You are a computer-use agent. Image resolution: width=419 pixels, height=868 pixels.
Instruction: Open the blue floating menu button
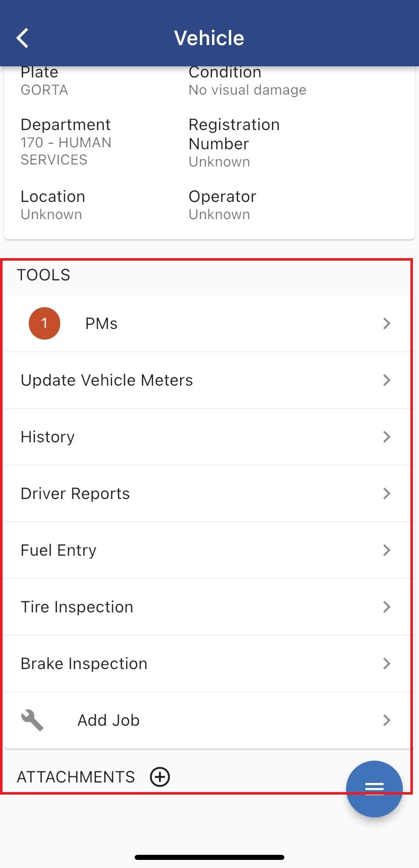pyautogui.click(x=374, y=789)
